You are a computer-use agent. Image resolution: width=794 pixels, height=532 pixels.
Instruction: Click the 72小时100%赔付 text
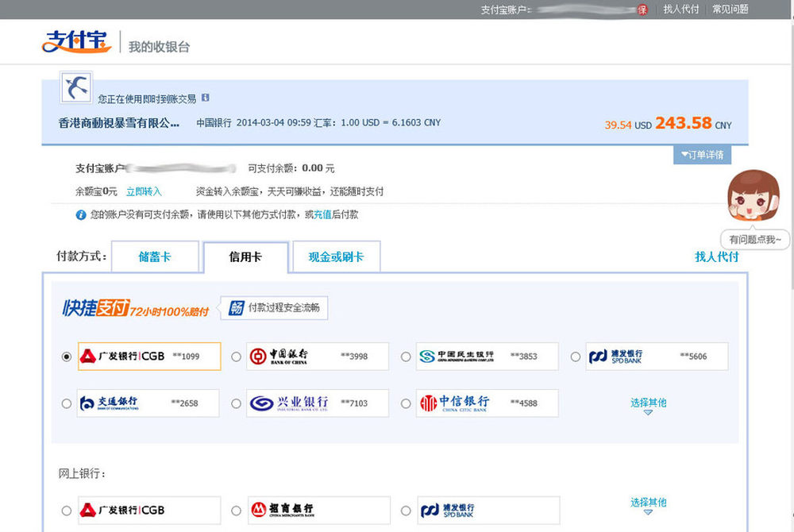169,311
